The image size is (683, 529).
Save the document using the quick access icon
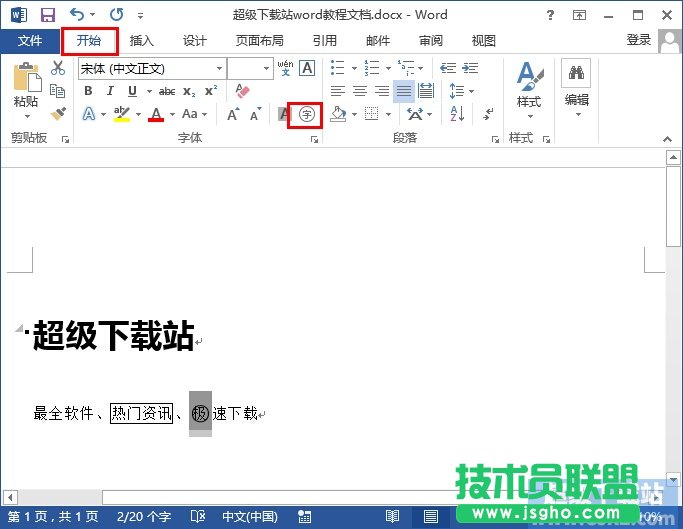coord(47,15)
